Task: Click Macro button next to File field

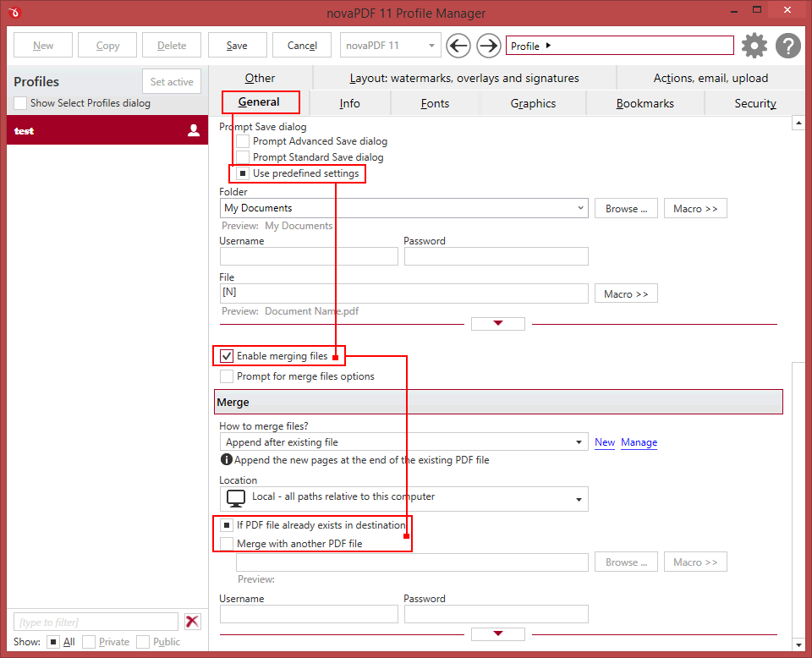Action: click(626, 293)
